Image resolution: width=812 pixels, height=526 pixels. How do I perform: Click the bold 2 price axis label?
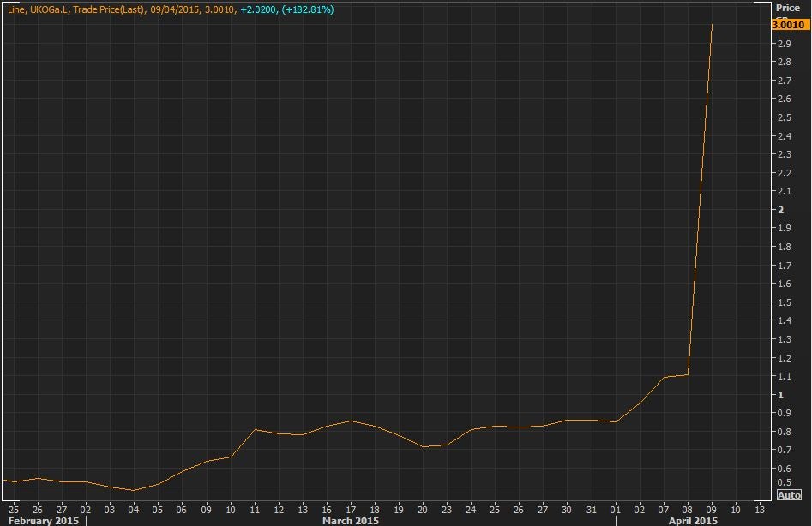click(x=781, y=210)
